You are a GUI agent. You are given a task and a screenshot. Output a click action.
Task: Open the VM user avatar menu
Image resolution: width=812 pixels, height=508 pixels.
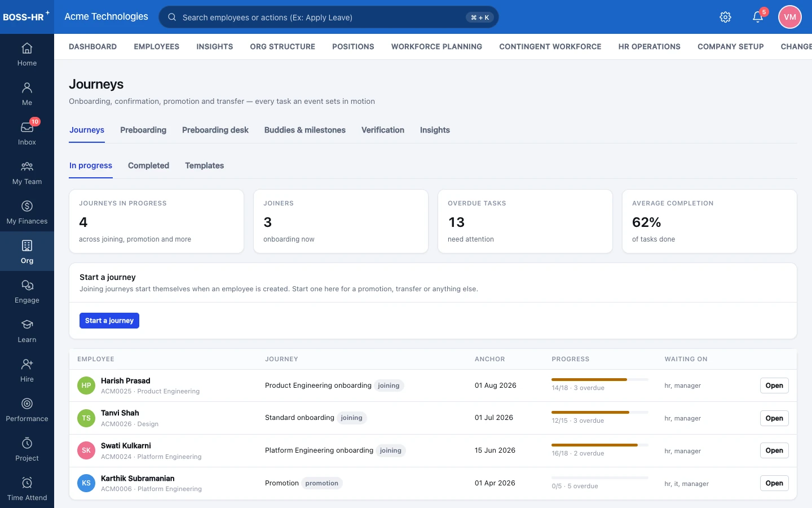pos(790,17)
